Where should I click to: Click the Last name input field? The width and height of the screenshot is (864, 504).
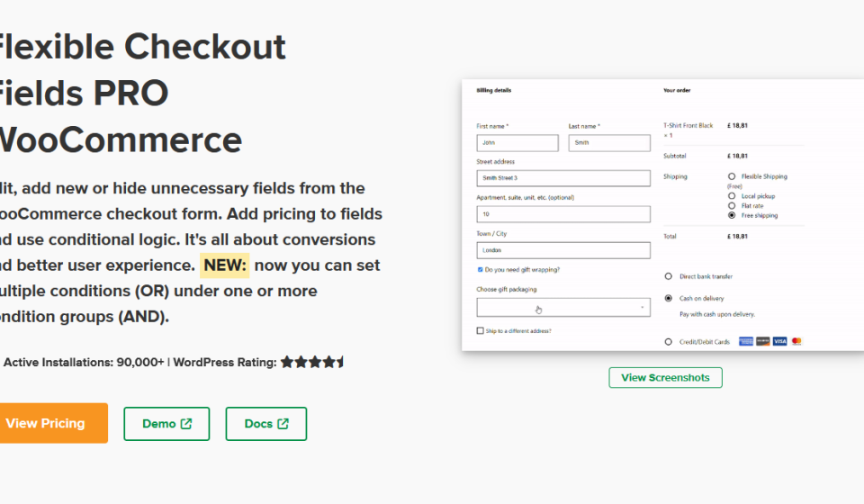coord(609,143)
